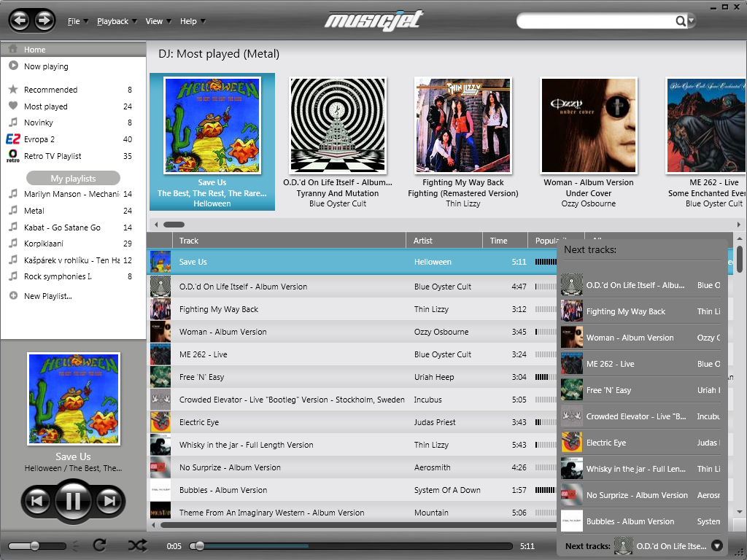Click the Home house icon

click(13, 49)
